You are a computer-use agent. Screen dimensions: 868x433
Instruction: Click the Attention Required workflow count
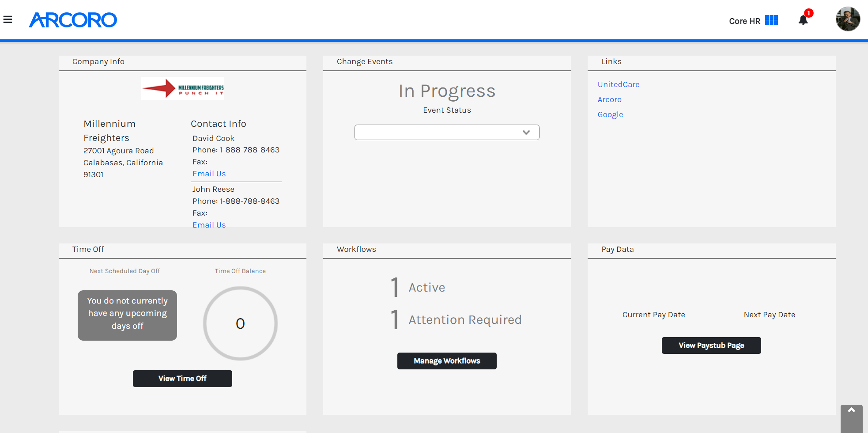[395, 319]
